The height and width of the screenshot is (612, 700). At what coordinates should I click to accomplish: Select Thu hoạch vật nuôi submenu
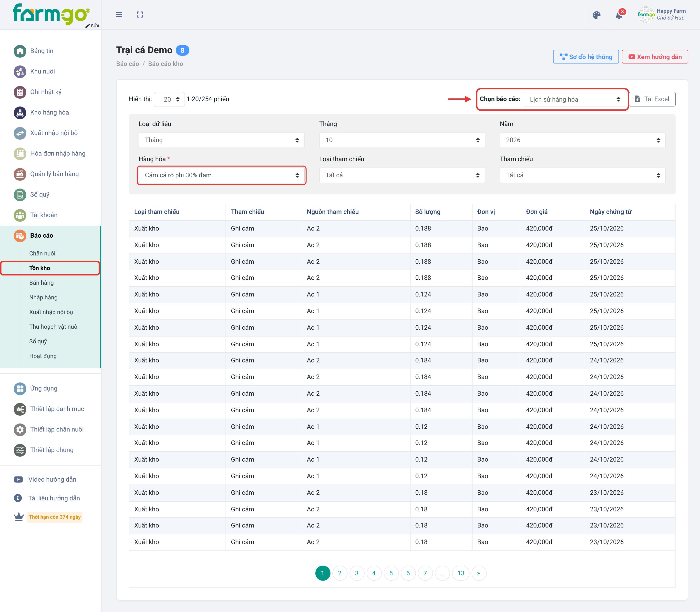[x=54, y=327]
